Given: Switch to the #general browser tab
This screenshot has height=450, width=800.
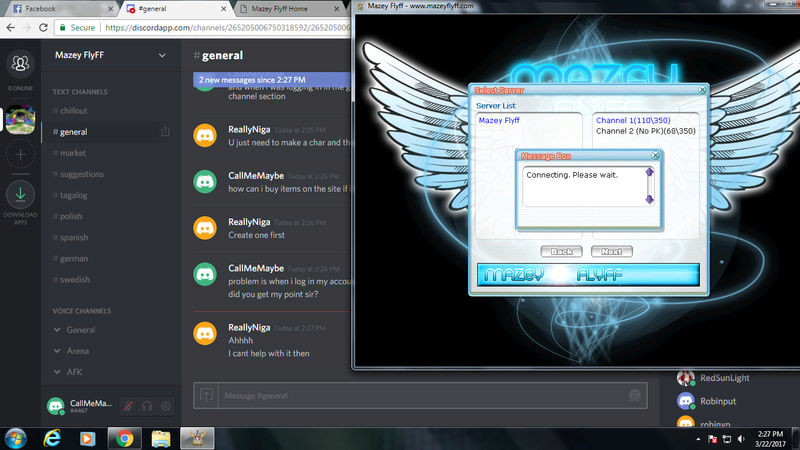Looking at the screenshot, I should (x=176, y=9).
